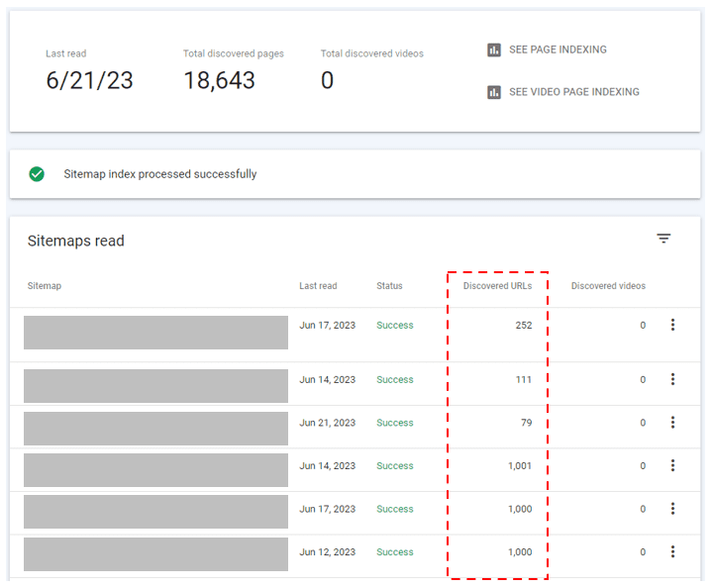This screenshot has width=713, height=588.
Task: Select the redacted sitemap entry read Jun 21, 2023
Action: 155,428
